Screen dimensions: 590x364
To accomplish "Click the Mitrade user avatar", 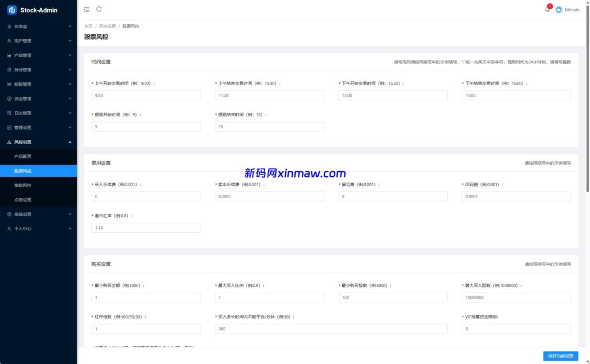I will [x=558, y=10].
